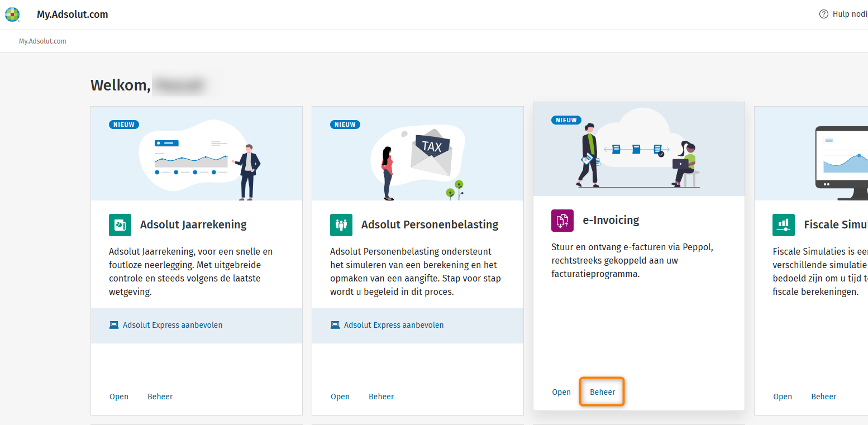Open Adsolut Jaarrekening

click(x=119, y=397)
